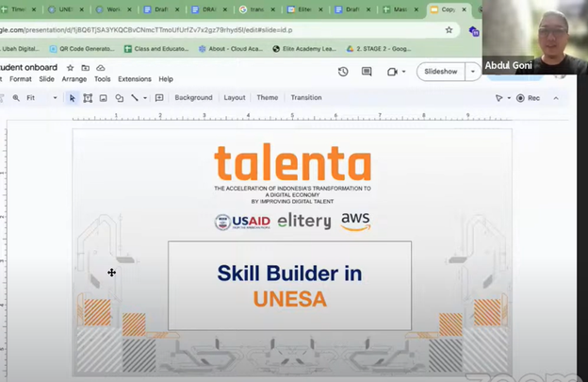The height and width of the screenshot is (382, 588).
Task: Switch to the 'Eliter' browser tab
Action: (x=304, y=9)
